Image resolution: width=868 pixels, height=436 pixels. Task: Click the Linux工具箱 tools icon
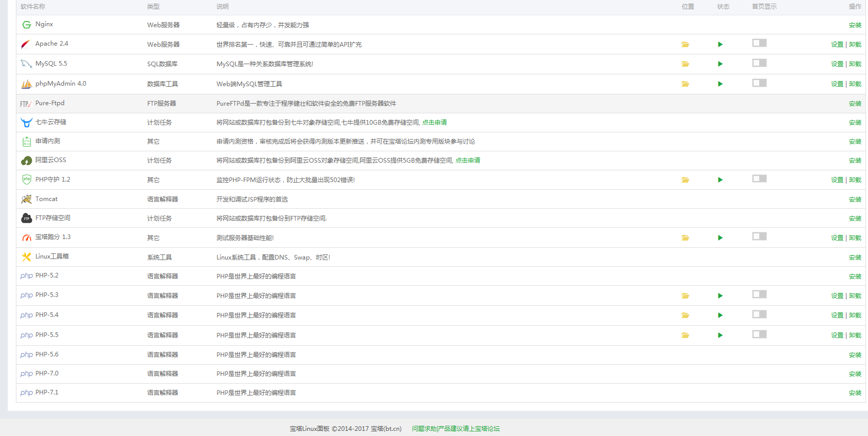pyautogui.click(x=26, y=257)
